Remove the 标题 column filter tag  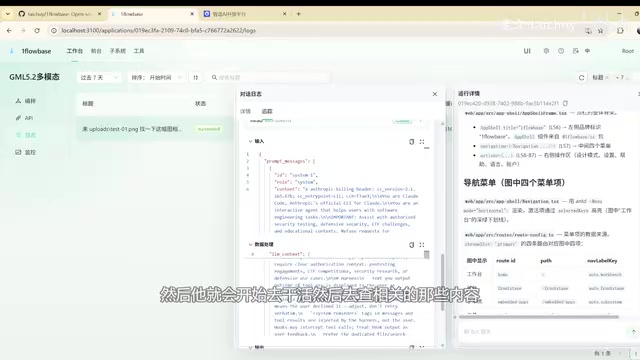(x=607, y=78)
